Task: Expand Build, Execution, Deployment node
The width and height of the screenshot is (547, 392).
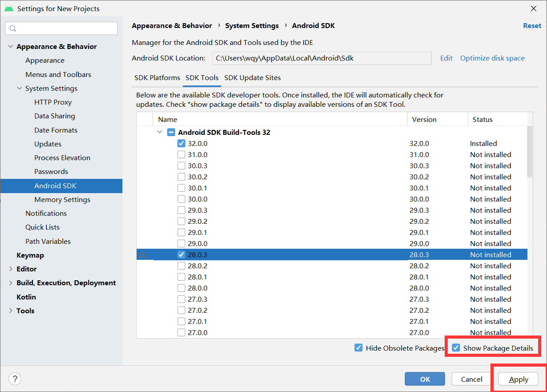Action: click(x=11, y=283)
